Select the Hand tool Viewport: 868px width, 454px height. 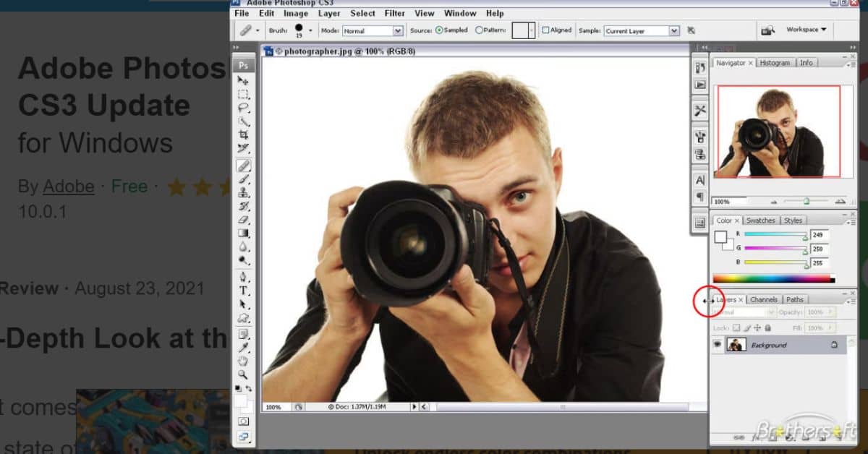tap(244, 361)
